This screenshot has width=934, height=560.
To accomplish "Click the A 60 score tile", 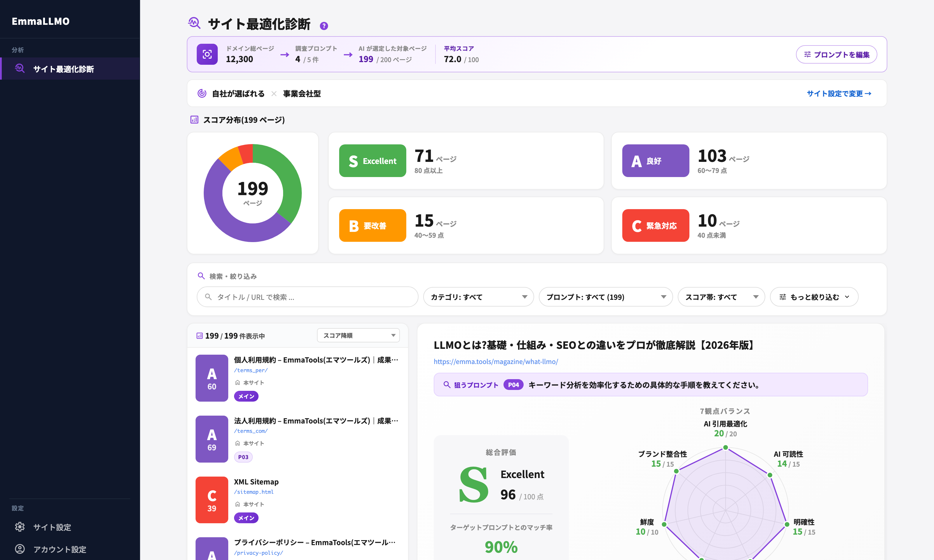I will pyautogui.click(x=211, y=378).
